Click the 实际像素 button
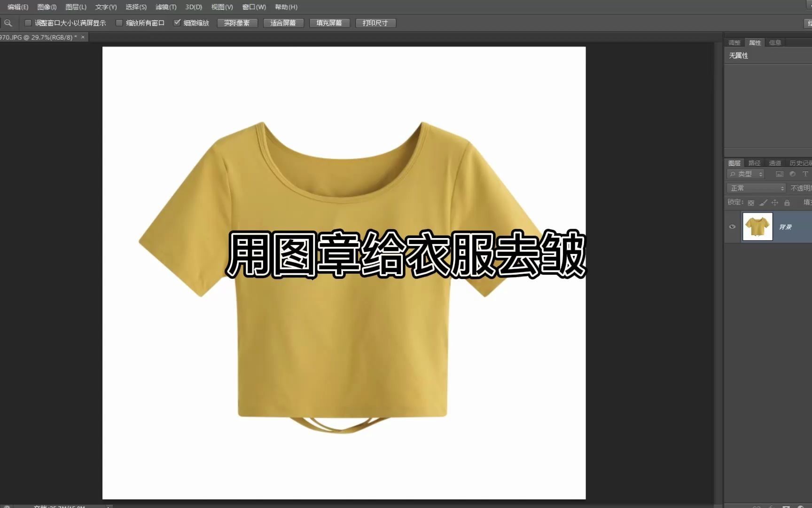This screenshot has width=812, height=508. [237, 23]
